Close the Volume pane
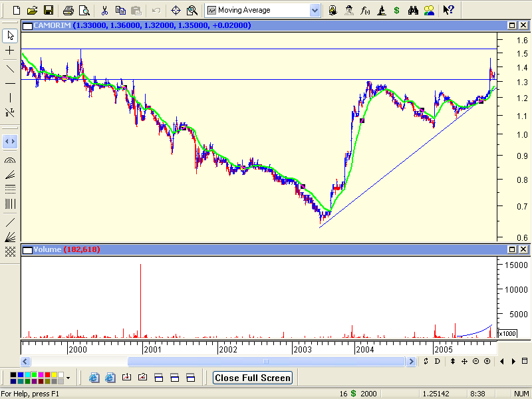 tap(523, 249)
